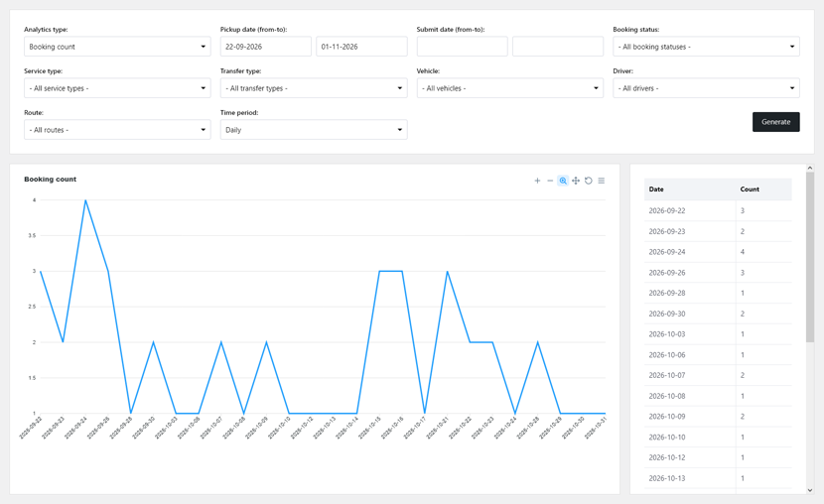Select table row 2026-10-06
Image resolution: width=824 pixels, height=504 pixels.
pyautogui.click(x=718, y=355)
